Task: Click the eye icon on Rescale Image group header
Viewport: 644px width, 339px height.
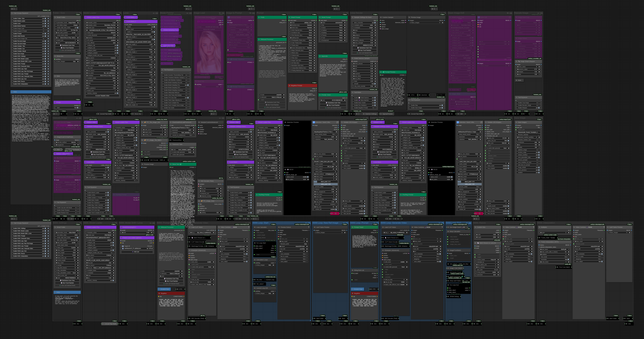Action: click(541, 13)
